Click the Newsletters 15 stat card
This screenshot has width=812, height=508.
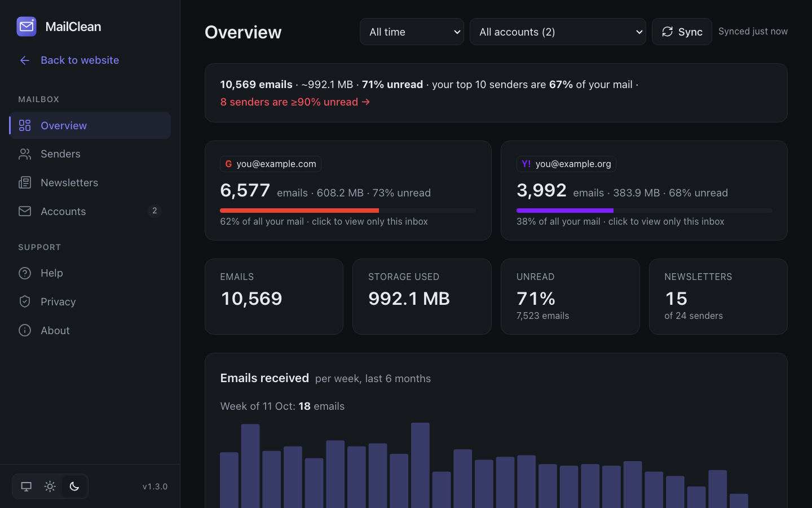coord(718,296)
